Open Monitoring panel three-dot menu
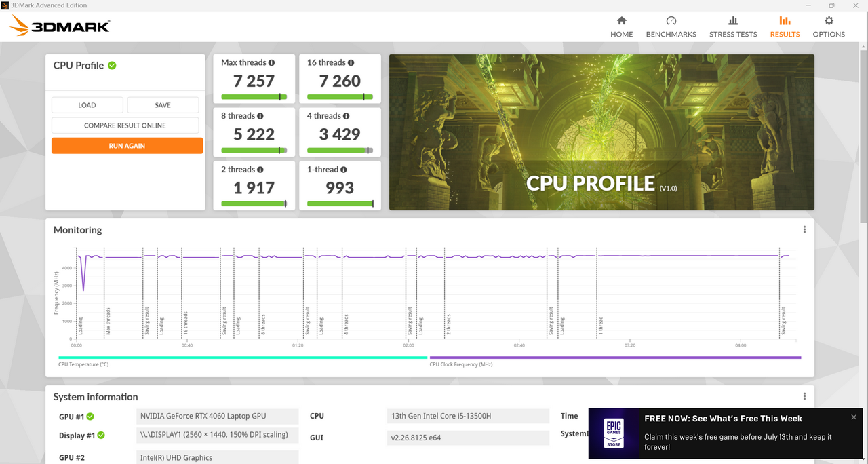This screenshot has width=868, height=464. (804, 230)
